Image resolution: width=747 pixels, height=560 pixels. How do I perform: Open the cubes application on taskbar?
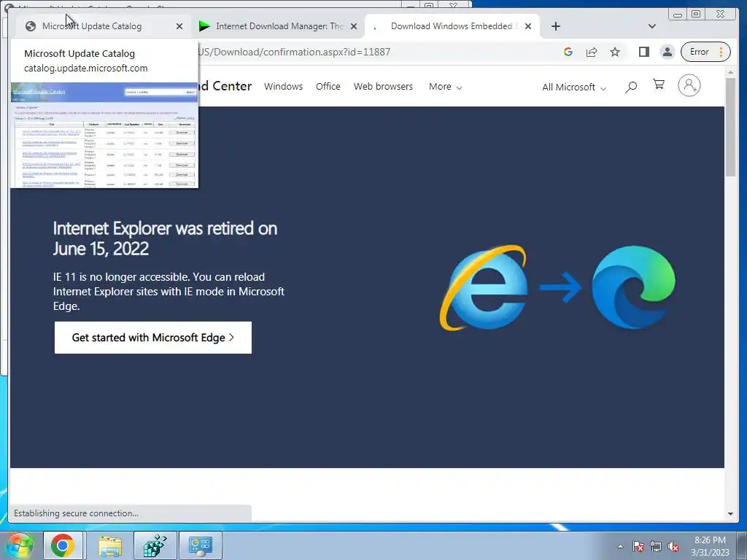point(155,545)
